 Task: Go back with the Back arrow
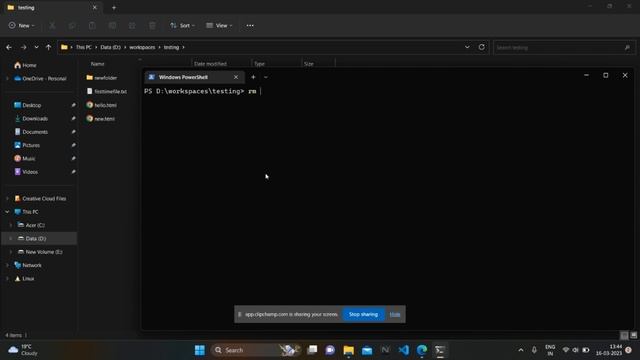pos(9,47)
